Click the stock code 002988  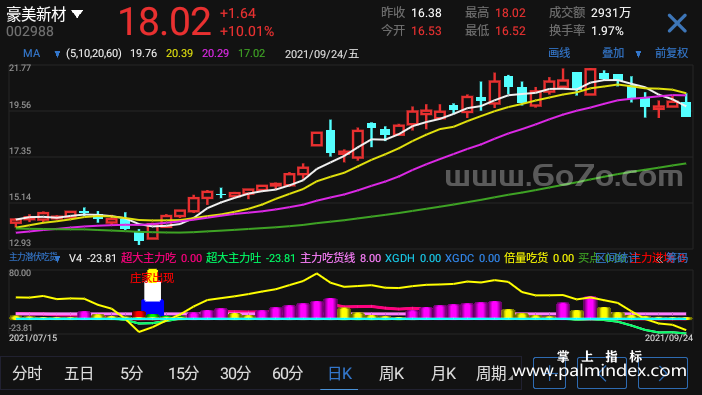click(x=30, y=31)
